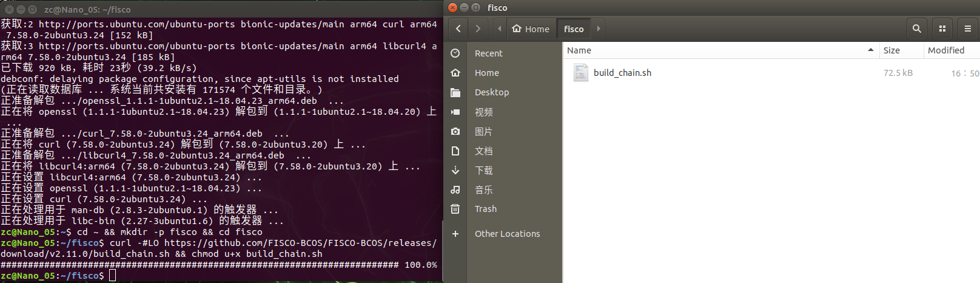Screen dimensions: 980x283
Task: Click the build_chain.sh script file icon
Action: (x=580, y=72)
